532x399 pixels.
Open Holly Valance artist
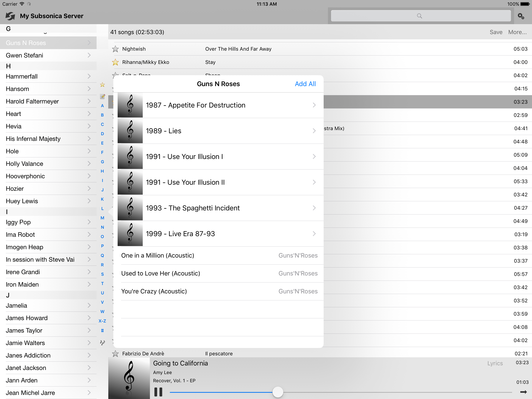[x=48, y=164]
